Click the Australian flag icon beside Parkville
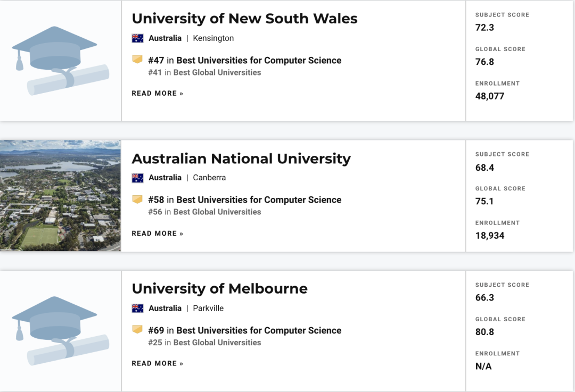 tap(137, 308)
